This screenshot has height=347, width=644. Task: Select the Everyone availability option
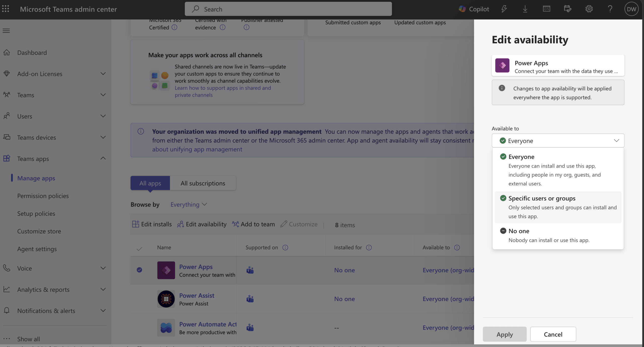click(x=558, y=170)
